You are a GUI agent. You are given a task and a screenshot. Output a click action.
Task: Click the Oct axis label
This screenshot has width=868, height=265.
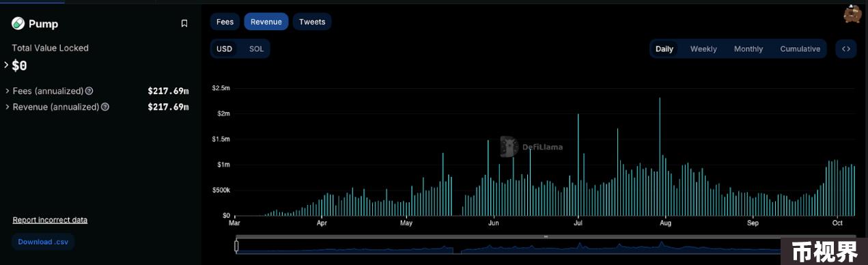point(837,223)
